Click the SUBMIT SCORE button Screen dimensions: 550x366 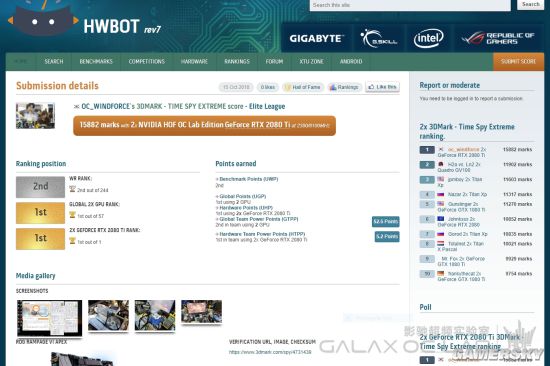(x=518, y=61)
